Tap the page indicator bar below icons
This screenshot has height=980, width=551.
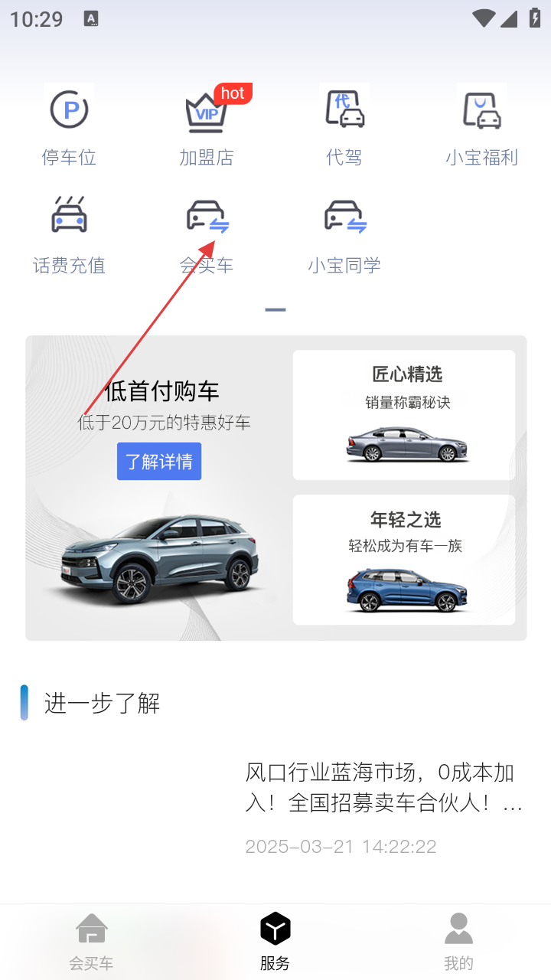click(x=275, y=310)
